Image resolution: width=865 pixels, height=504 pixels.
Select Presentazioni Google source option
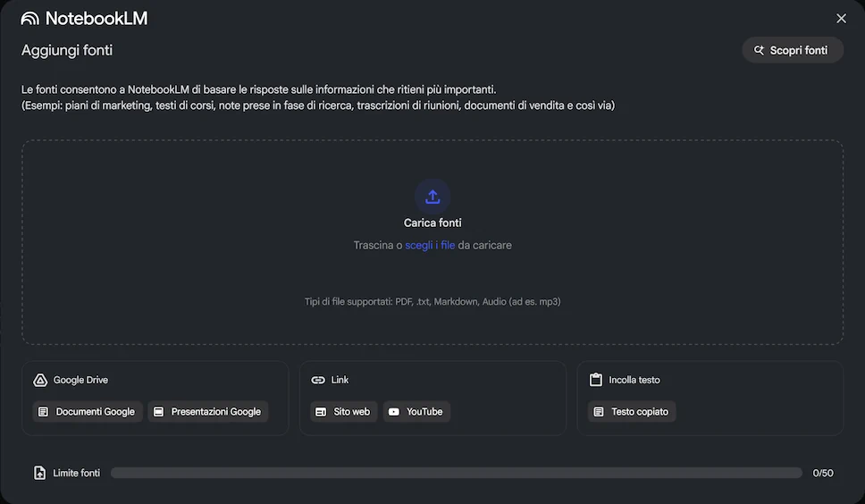pyautogui.click(x=208, y=411)
